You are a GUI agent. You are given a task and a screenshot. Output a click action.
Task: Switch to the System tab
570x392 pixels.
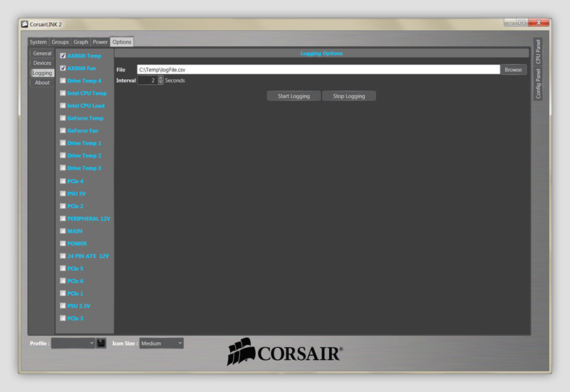click(38, 42)
